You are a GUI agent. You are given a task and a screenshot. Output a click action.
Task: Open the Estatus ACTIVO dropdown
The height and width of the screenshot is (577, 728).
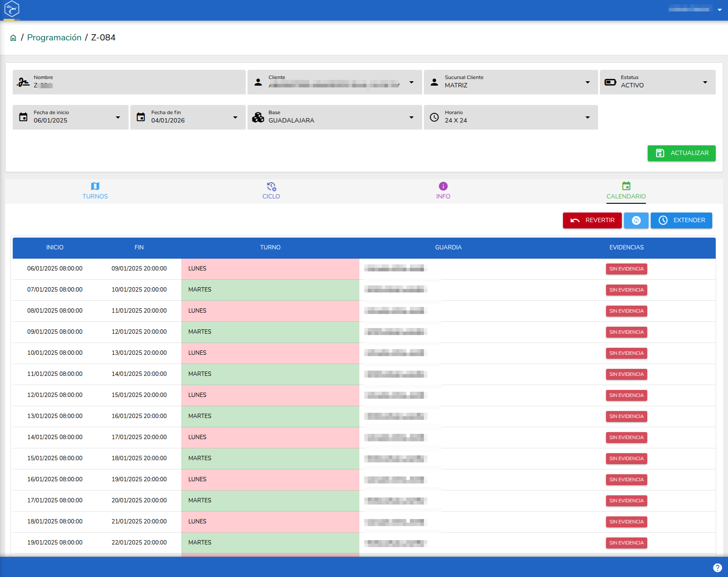(658, 82)
